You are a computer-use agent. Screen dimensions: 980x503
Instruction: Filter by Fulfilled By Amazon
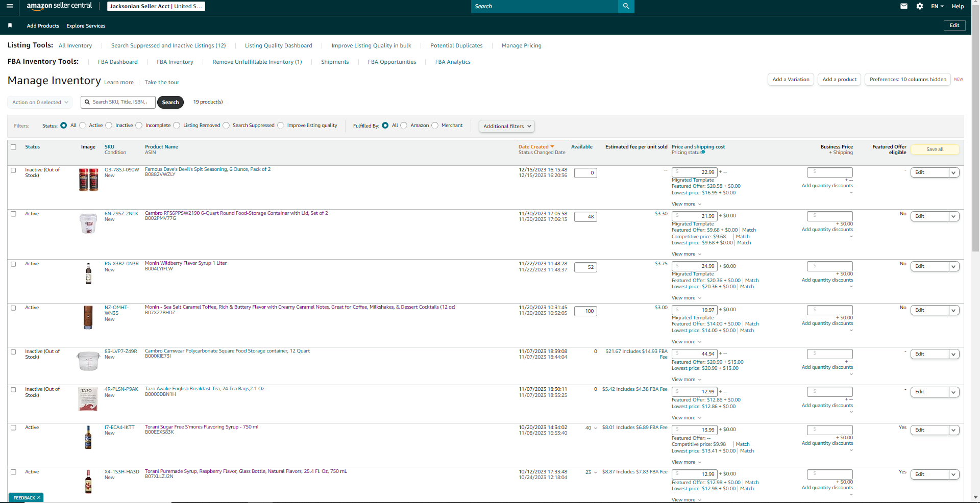pyautogui.click(x=404, y=125)
